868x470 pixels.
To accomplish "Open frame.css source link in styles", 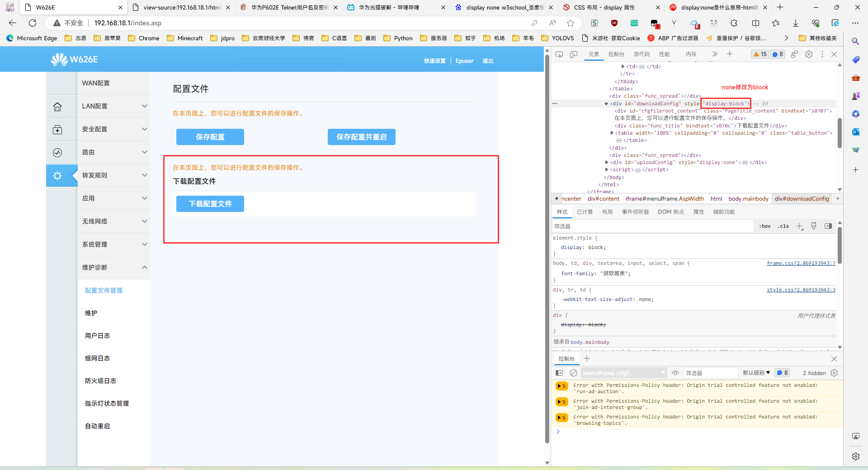I will [x=801, y=263].
